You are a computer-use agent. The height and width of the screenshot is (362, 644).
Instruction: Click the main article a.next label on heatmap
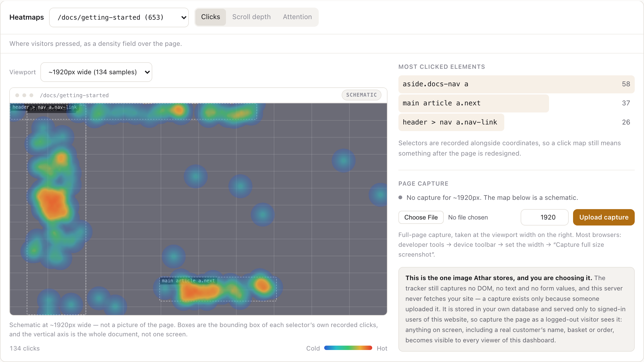[x=188, y=281]
